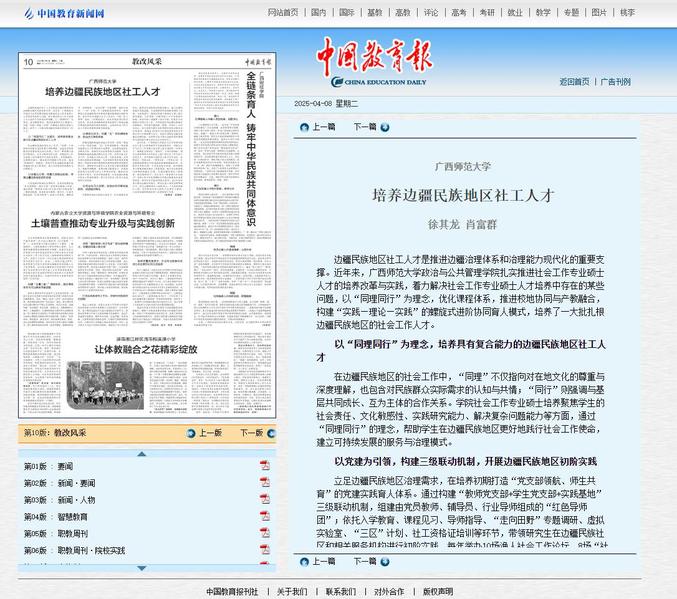The width and height of the screenshot is (677, 599).
Task: Click article title 培养边疆民族地区社工人才
Action: coord(463,195)
